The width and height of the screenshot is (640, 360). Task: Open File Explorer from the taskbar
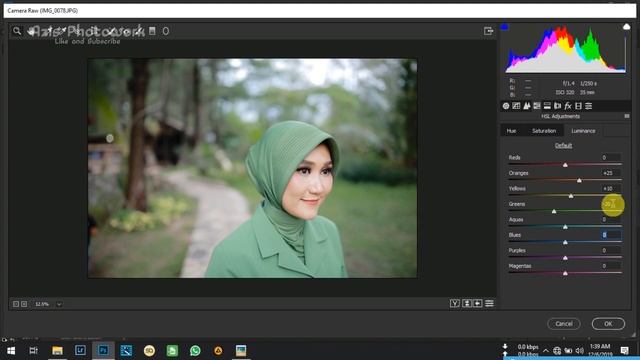[57, 351]
